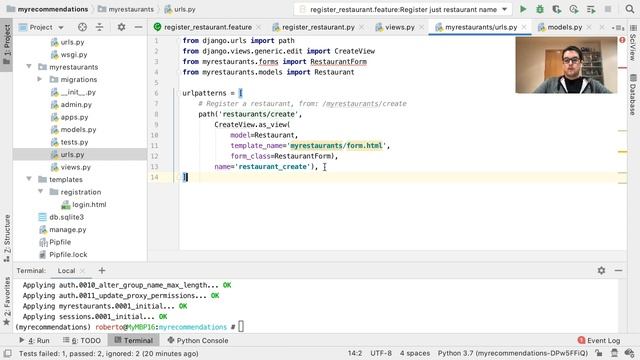Open Project panel settings gear

pyautogui.click(x=121, y=27)
